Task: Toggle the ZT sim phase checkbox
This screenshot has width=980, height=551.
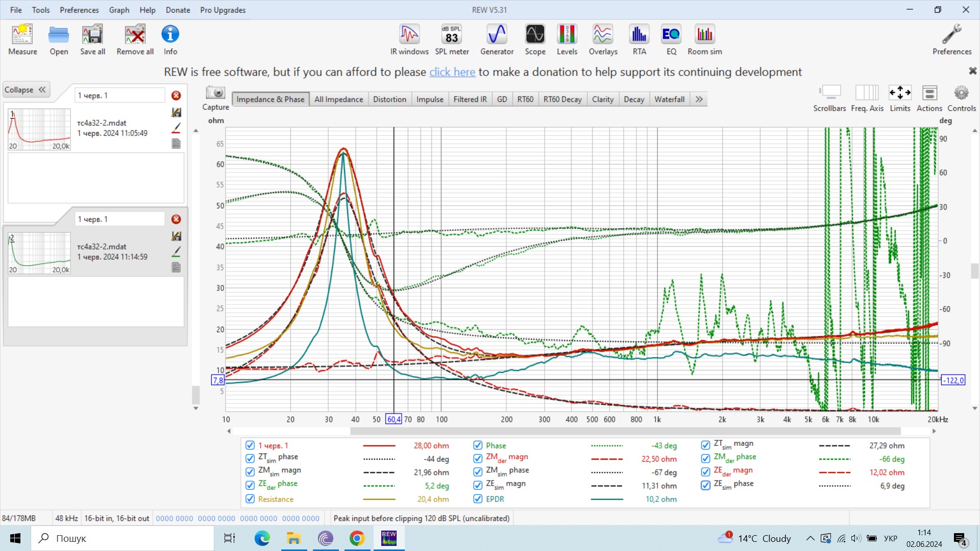Action: pos(250,459)
